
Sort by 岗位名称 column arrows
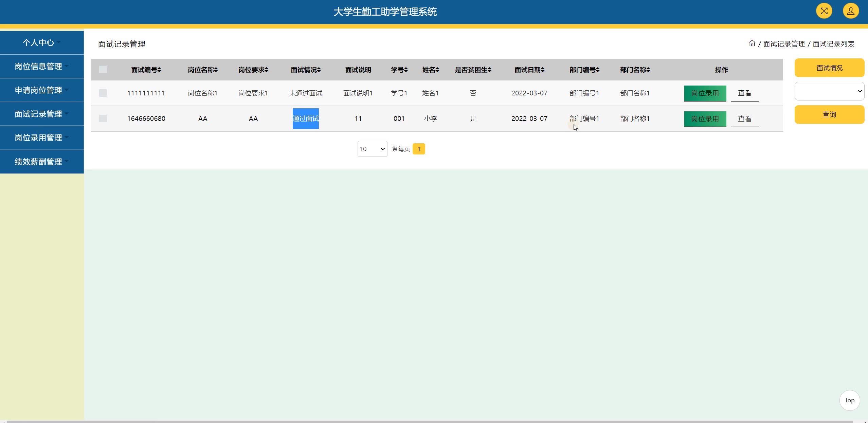point(216,70)
